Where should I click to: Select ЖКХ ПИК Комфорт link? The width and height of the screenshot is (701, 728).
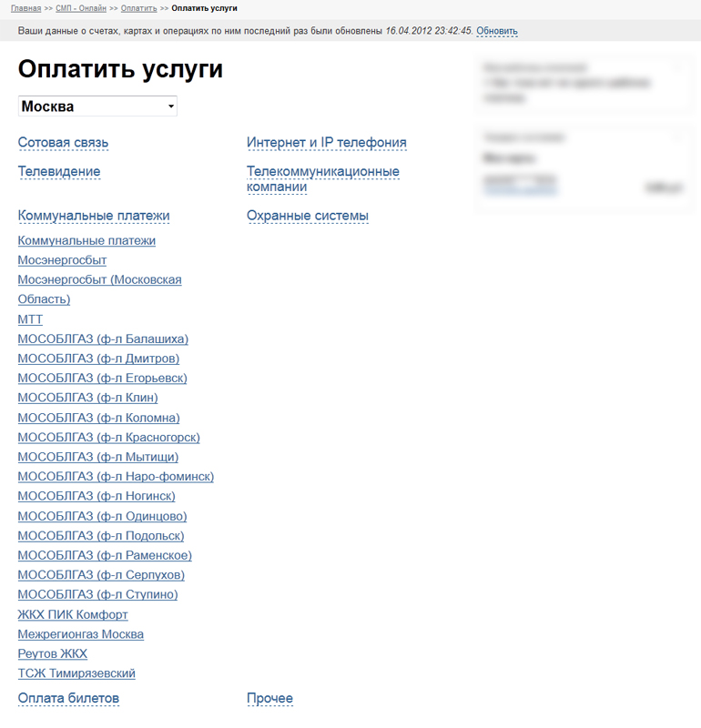tap(73, 615)
